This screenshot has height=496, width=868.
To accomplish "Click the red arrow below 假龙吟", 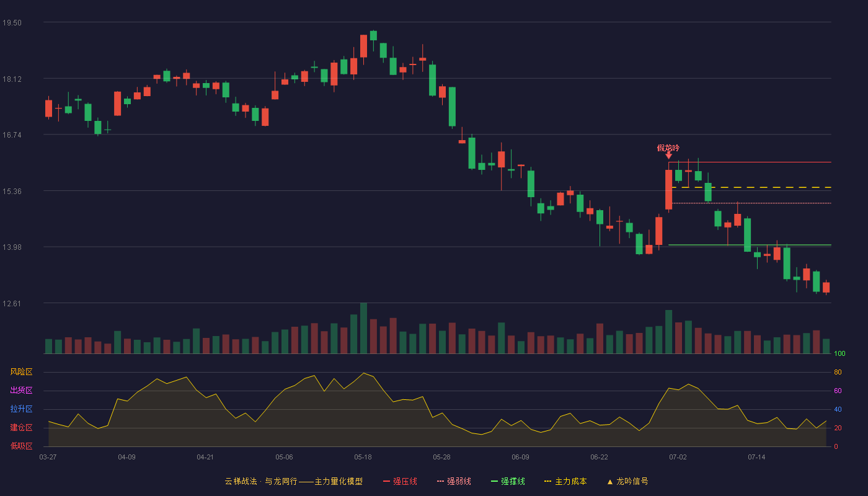I will 668,156.
